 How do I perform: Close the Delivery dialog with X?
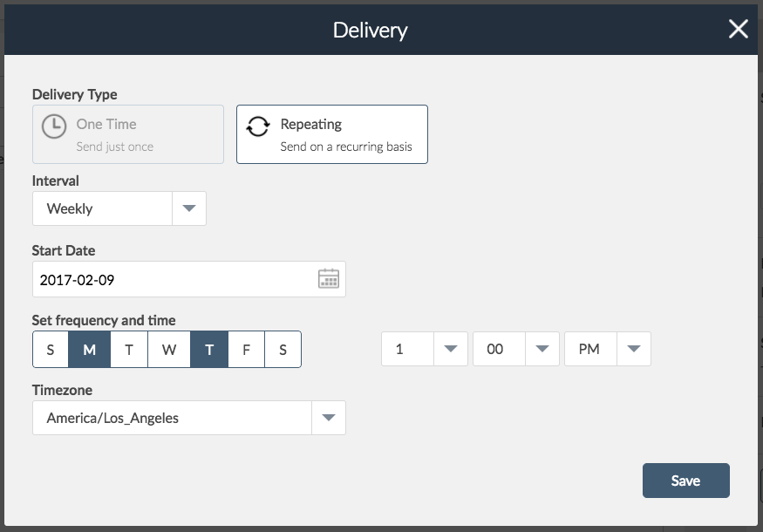coord(739,29)
